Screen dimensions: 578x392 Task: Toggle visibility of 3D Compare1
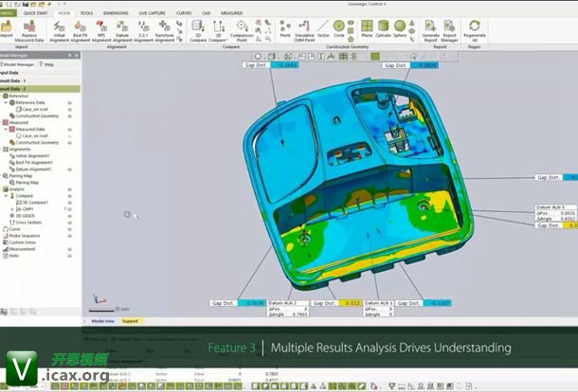pos(69,203)
